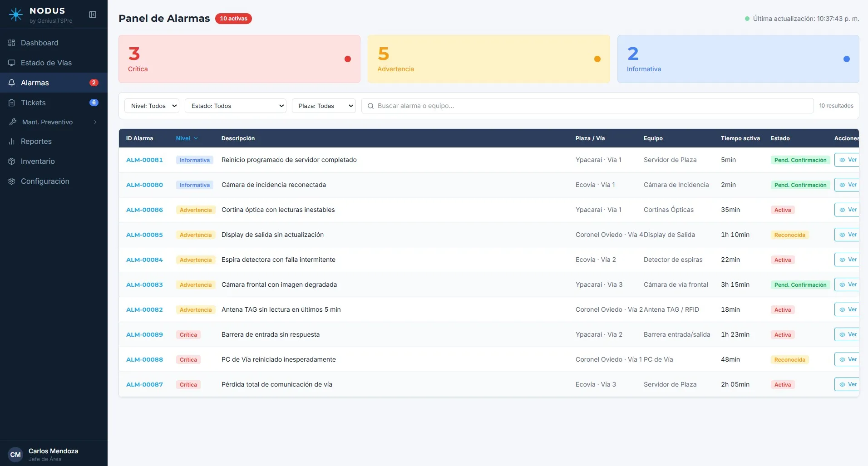Image resolution: width=868 pixels, height=466 pixels.
Task: Click the search alarm or equipment field
Action: click(x=587, y=106)
